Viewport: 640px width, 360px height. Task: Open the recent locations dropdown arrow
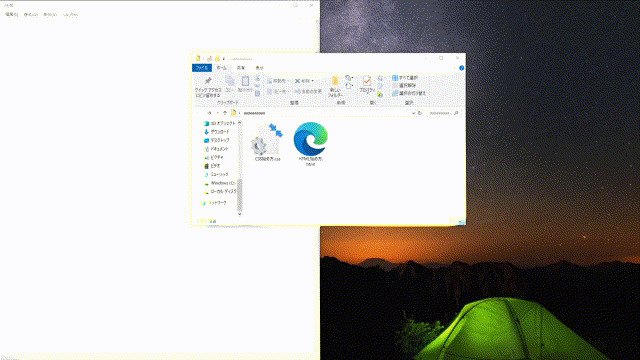[x=218, y=113]
